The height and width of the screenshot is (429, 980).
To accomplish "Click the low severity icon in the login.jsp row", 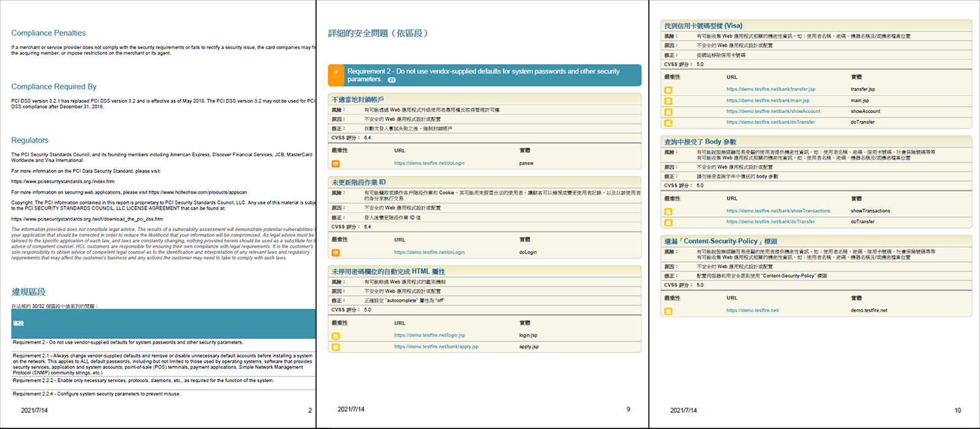I will [x=336, y=336].
